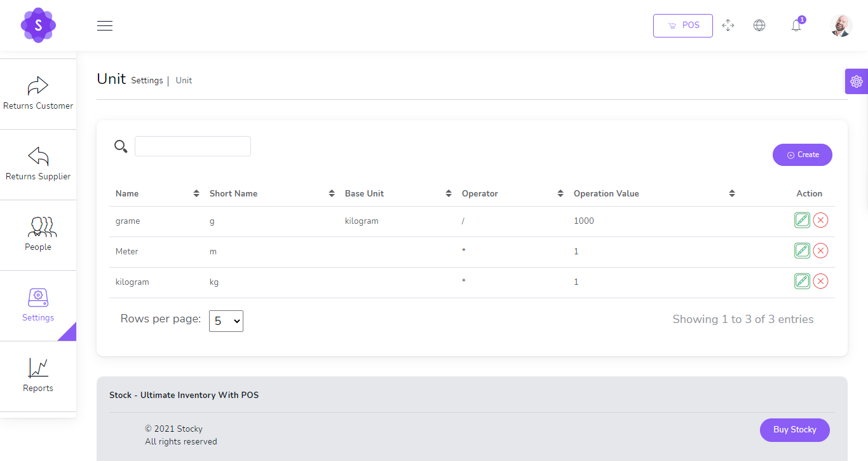This screenshot has height=461, width=868.
Task: Open notifications bell
Action: [796, 25]
